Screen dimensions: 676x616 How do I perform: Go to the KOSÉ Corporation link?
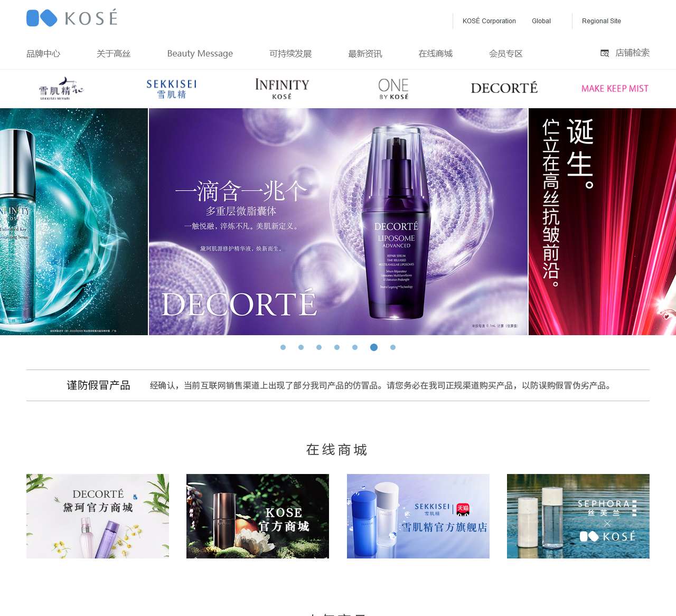click(489, 21)
